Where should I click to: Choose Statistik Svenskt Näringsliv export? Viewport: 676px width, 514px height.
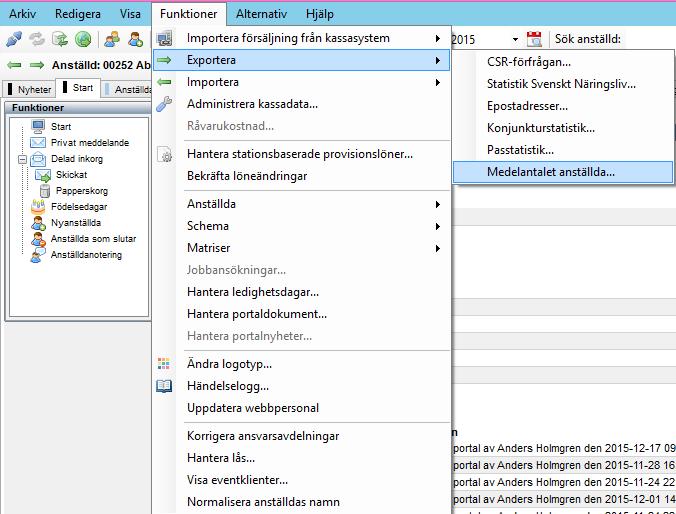(x=563, y=84)
